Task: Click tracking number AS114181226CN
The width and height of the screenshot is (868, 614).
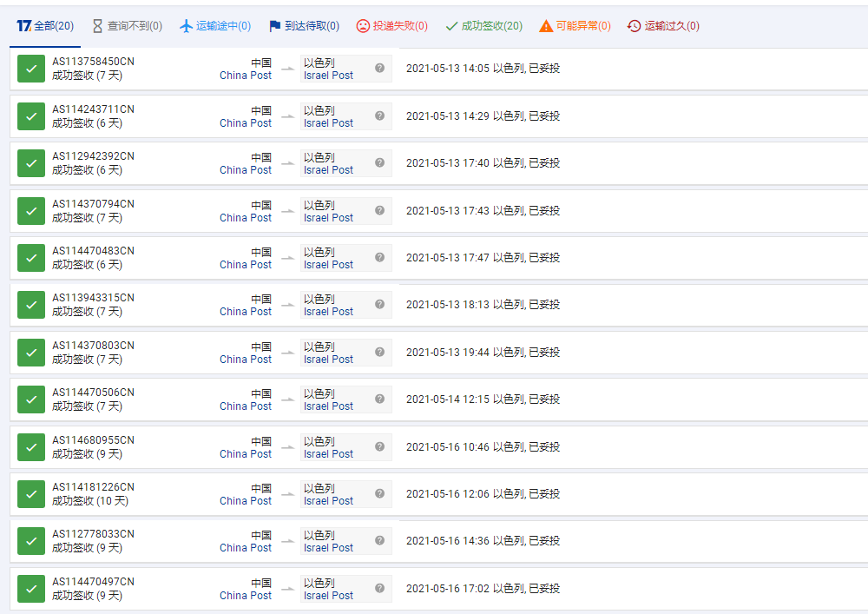Action: tap(93, 487)
